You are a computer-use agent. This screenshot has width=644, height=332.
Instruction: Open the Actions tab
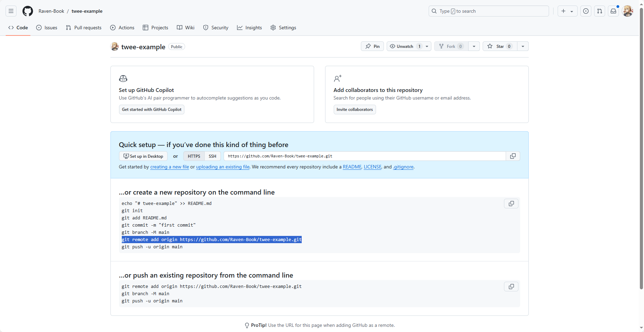coord(122,28)
